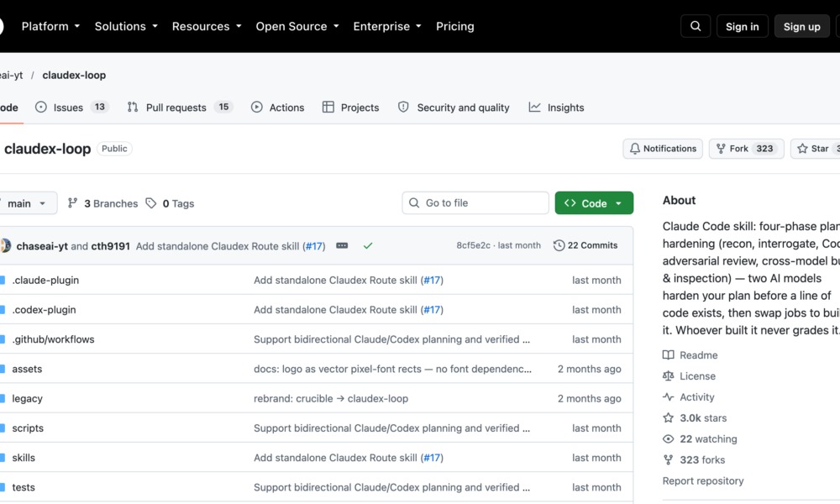This screenshot has width=840, height=504.
Task: Open commit hash 8cf5e2c
Action: (473, 245)
